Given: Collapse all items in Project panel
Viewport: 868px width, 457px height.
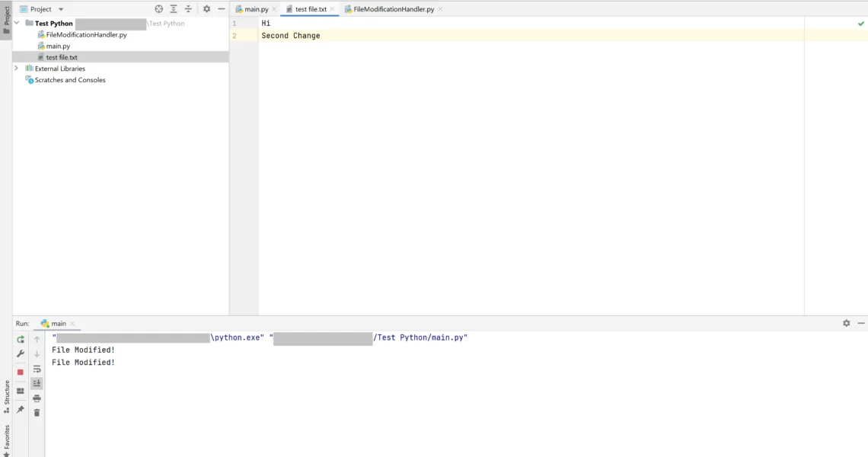Looking at the screenshot, I should point(188,9).
